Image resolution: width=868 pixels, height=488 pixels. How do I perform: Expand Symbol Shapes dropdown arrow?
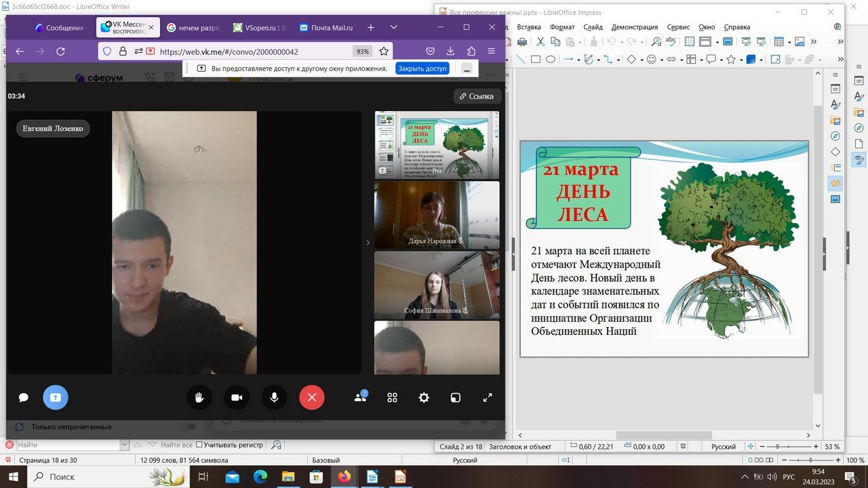coord(662,60)
